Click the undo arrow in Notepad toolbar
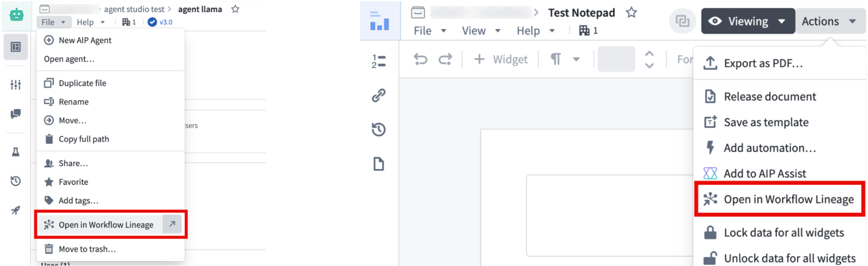Viewport: 868px width, 266px height. 420,59
